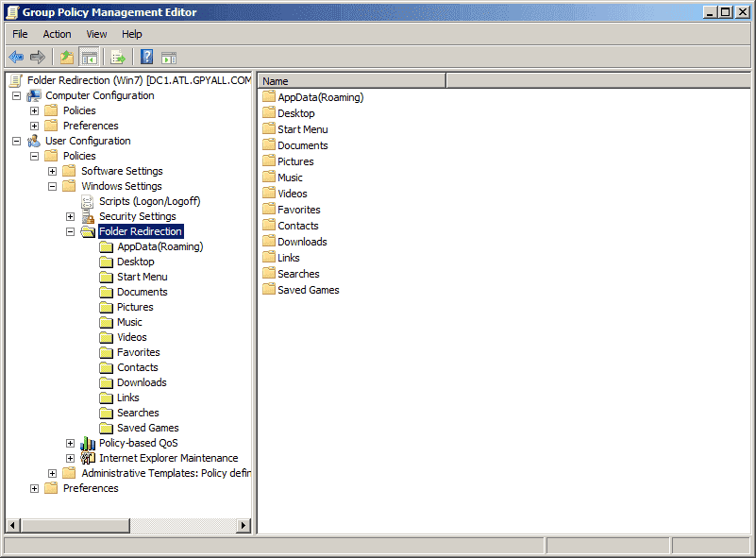The width and height of the screenshot is (756, 558).
Task: Collapse the Folder Redirection node
Action: (x=70, y=232)
